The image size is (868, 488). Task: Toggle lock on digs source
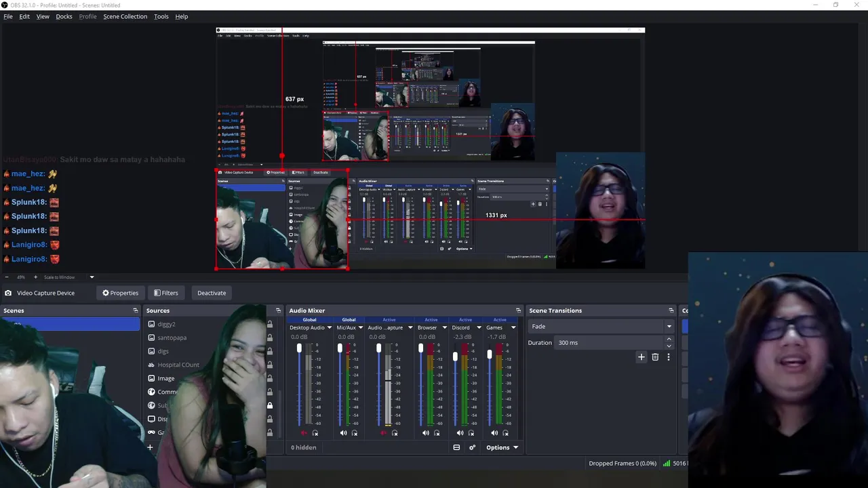click(x=270, y=351)
